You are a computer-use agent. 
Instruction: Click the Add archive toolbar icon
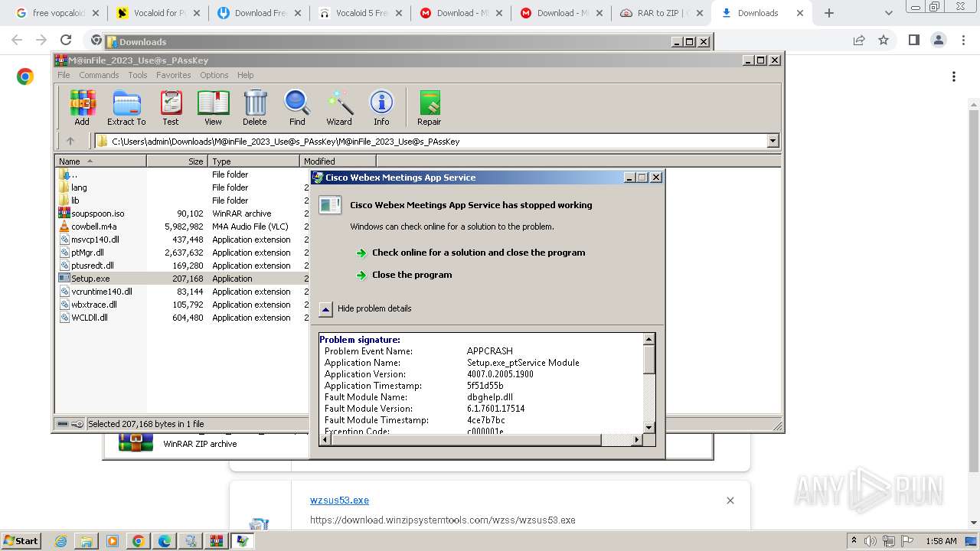82,107
